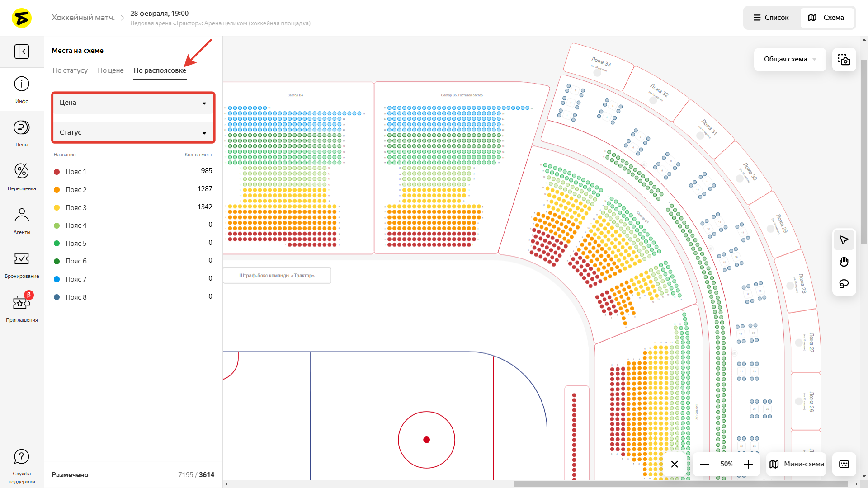
Task: Select the hand pan tool
Action: 844,262
